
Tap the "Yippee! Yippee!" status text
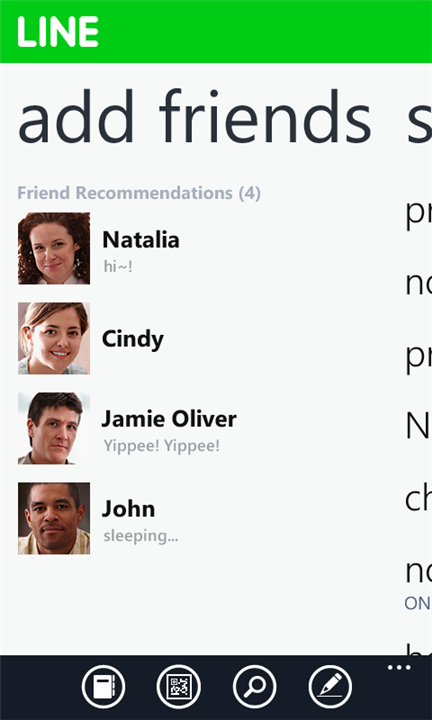click(162, 446)
